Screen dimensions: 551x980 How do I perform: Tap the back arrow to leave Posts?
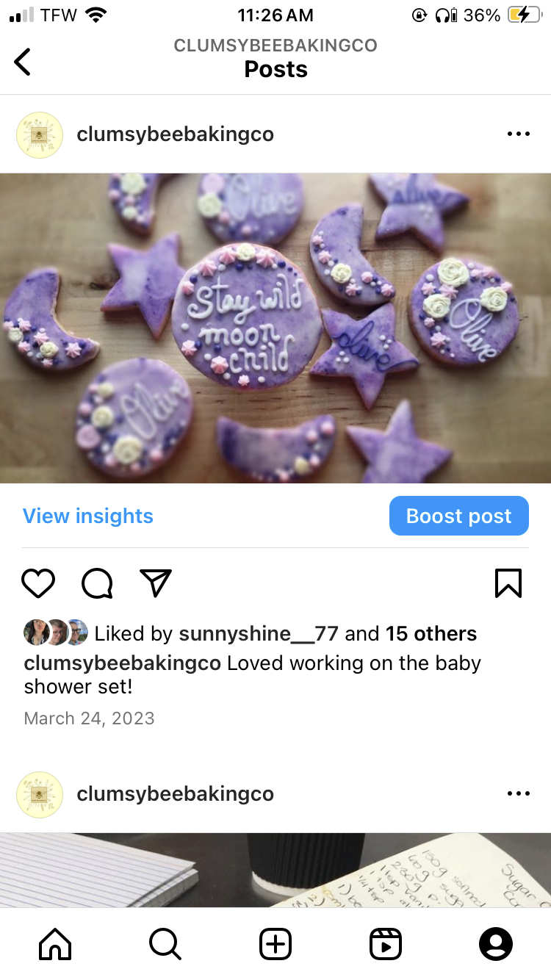(x=23, y=62)
